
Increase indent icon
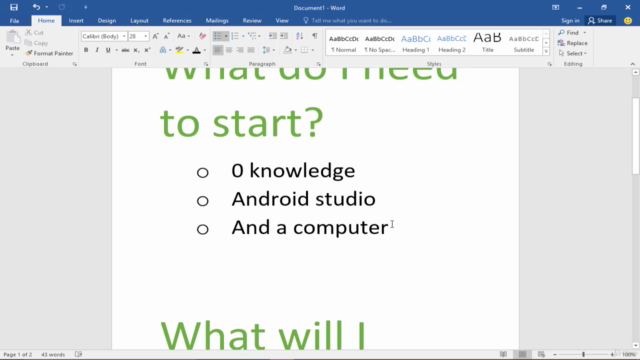click(x=284, y=36)
